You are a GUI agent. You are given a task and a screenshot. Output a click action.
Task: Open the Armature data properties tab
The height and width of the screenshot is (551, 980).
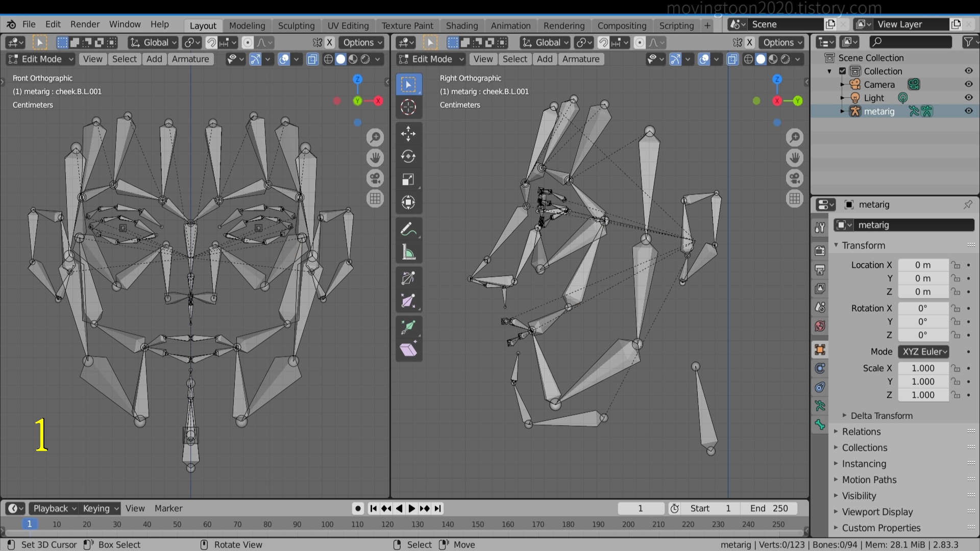tap(820, 406)
